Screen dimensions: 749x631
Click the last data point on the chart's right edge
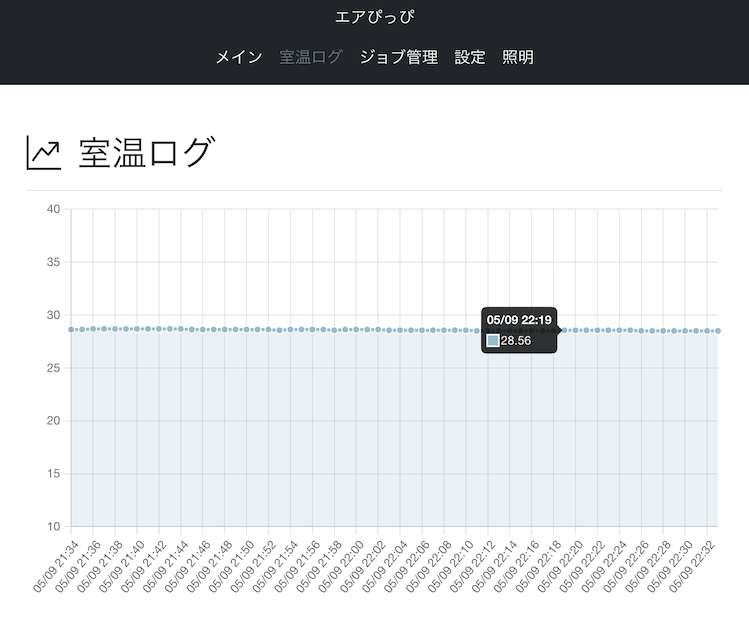717,331
